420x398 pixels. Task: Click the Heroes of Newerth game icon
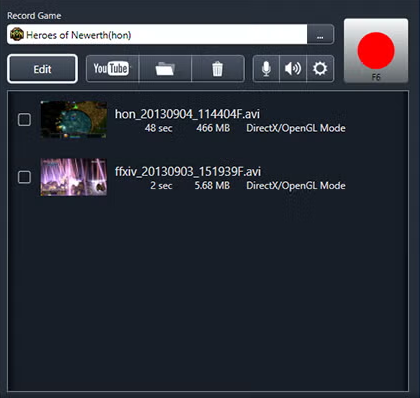tap(17, 34)
